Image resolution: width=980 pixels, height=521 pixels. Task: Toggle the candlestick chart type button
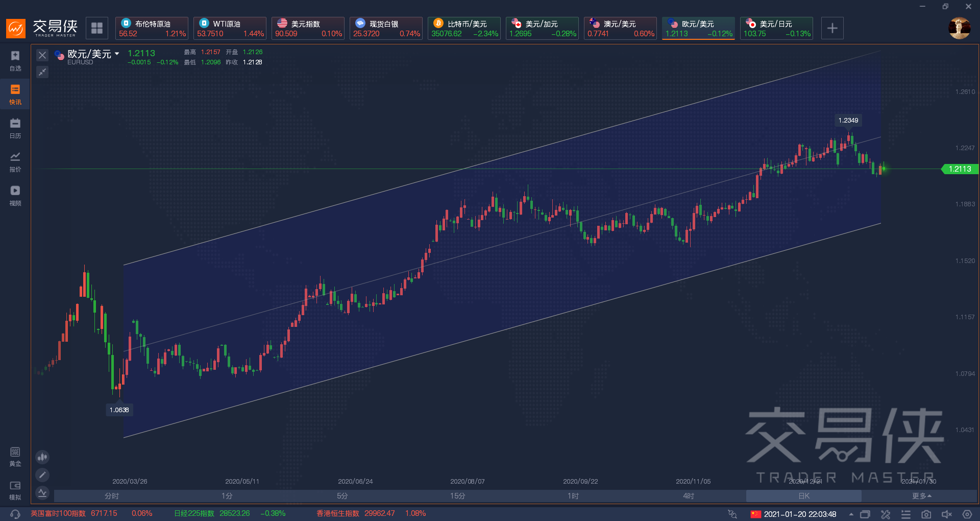coord(42,457)
